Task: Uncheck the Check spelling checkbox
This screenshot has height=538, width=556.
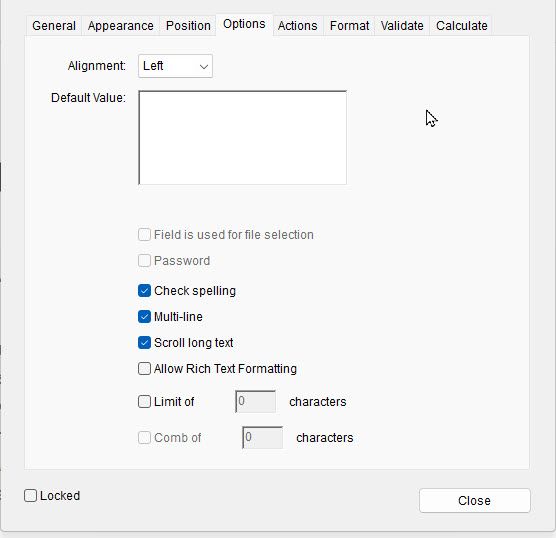Action: (144, 291)
